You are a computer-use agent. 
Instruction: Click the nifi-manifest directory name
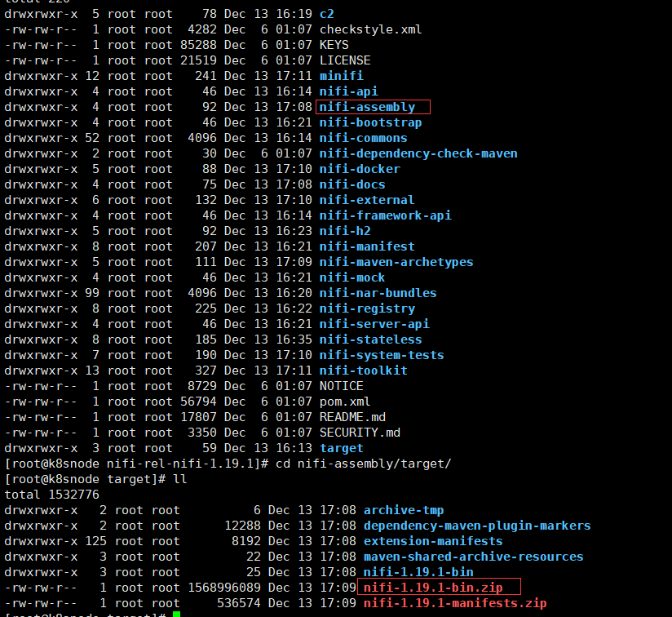367,246
